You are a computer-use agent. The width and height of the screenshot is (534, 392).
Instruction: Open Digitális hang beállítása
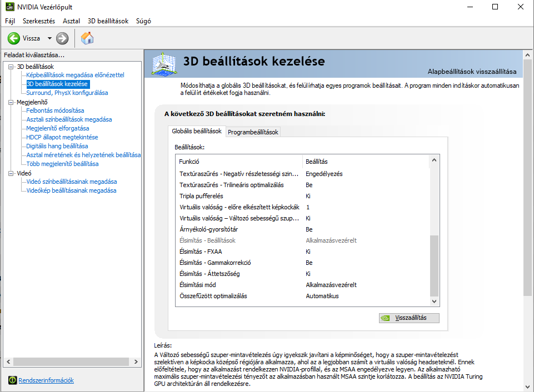point(57,145)
